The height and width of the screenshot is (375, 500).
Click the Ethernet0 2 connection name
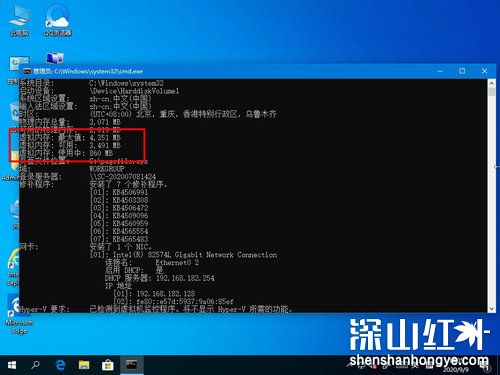click(177, 262)
